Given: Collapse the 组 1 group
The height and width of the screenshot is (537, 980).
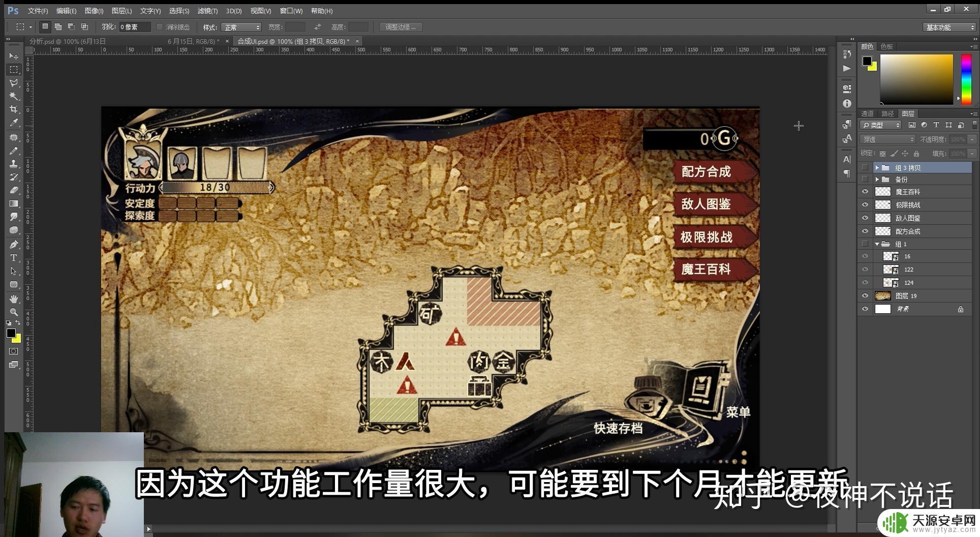Looking at the screenshot, I should [x=877, y=244].
